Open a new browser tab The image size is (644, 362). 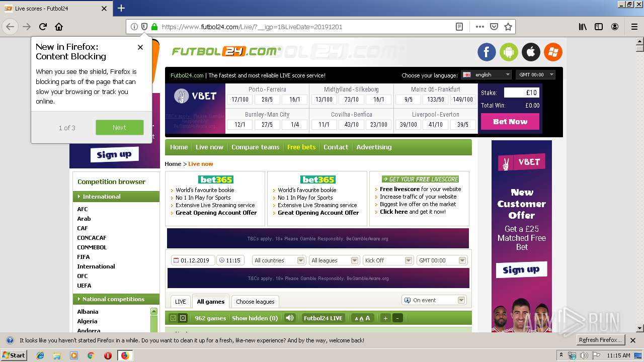[121, 8]
